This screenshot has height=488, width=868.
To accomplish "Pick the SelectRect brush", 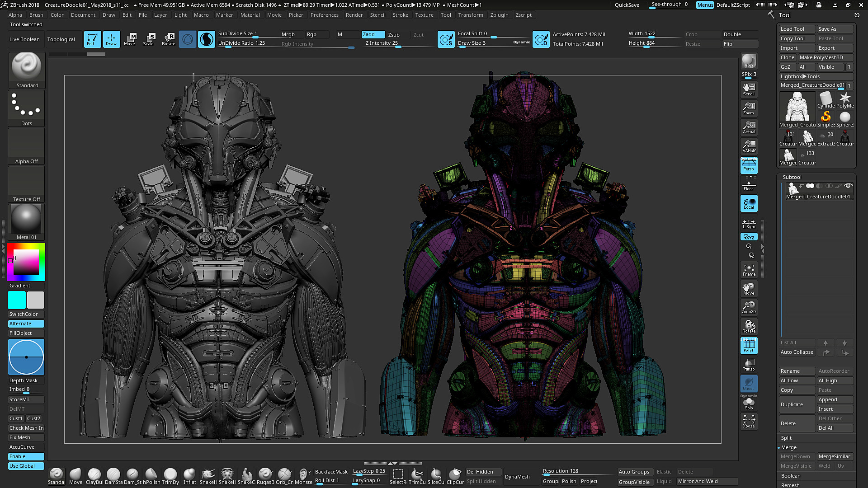I will coord(398,476).
